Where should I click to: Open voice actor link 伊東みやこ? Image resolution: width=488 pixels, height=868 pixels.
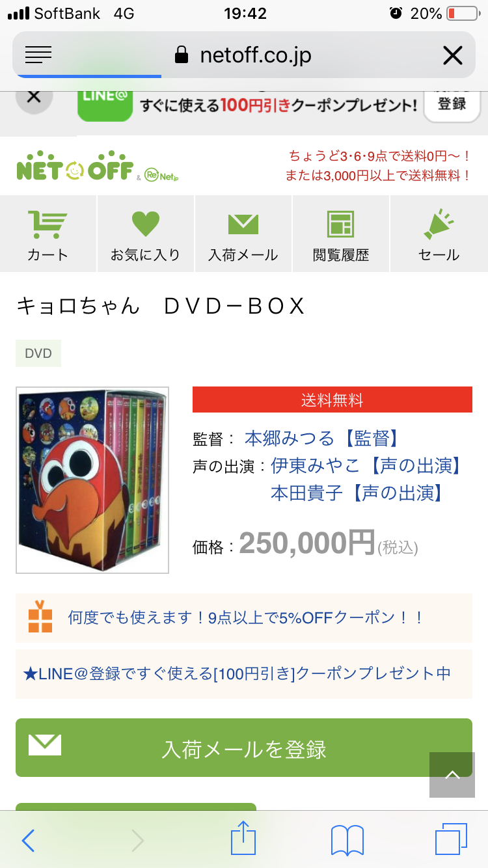[x=366, y=466]
